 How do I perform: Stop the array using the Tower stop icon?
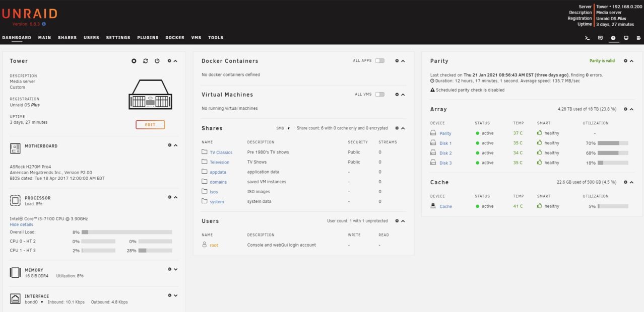click(134, 61)
